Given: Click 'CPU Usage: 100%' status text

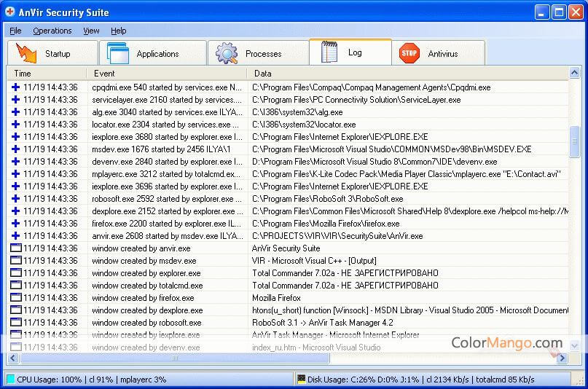Looking at the screenshot, I should [49, 380].
